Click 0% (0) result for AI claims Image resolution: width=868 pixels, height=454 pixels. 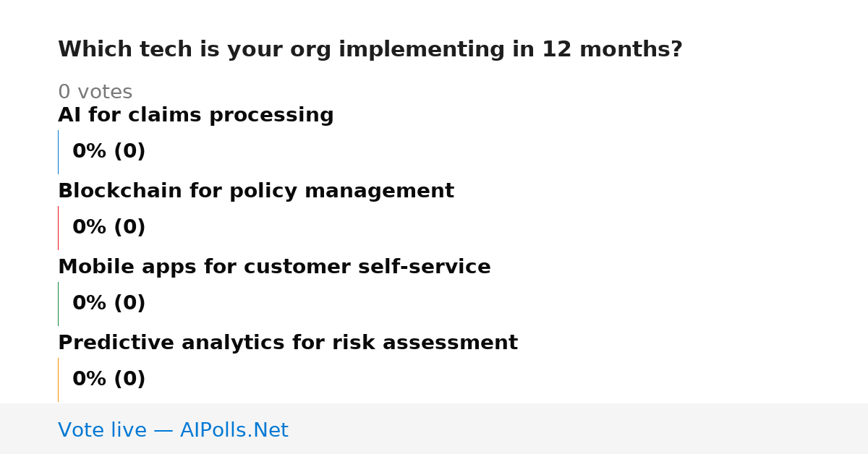[109, 152]
